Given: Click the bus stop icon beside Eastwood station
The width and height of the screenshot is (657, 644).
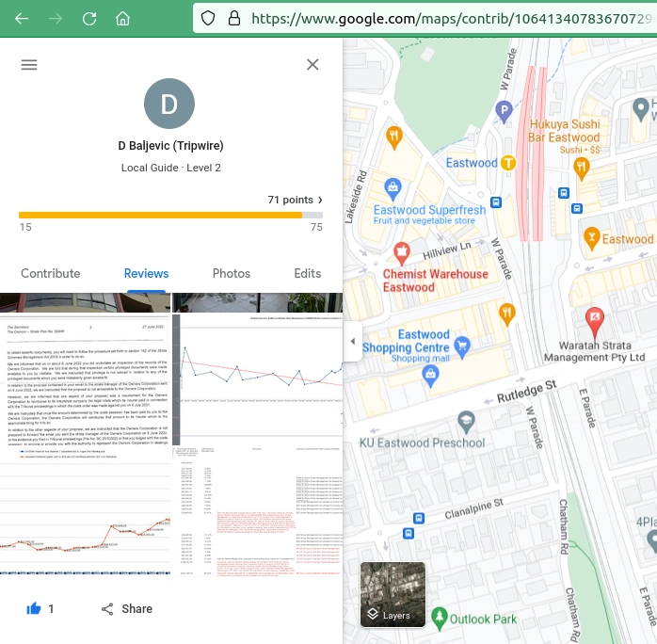Looking at the screenshot, I should [496, 202].
